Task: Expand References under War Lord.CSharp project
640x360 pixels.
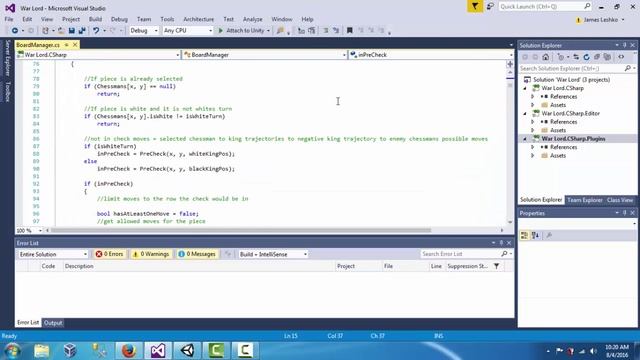Action: point(533,97)
